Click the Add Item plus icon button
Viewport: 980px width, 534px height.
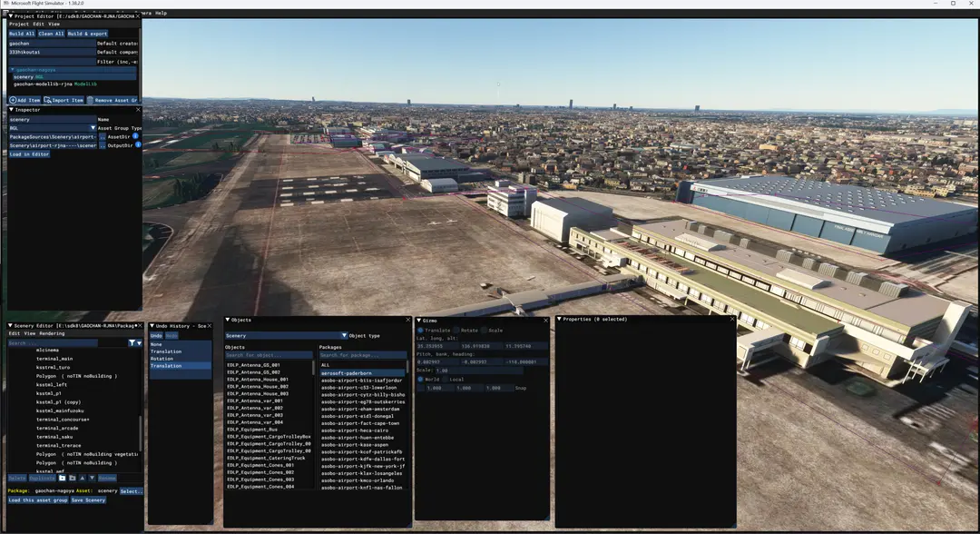[13, 100]
